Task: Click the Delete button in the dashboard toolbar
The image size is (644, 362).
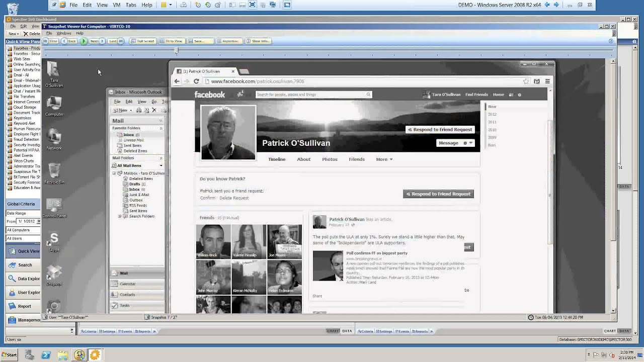Action: click(31, 34)
